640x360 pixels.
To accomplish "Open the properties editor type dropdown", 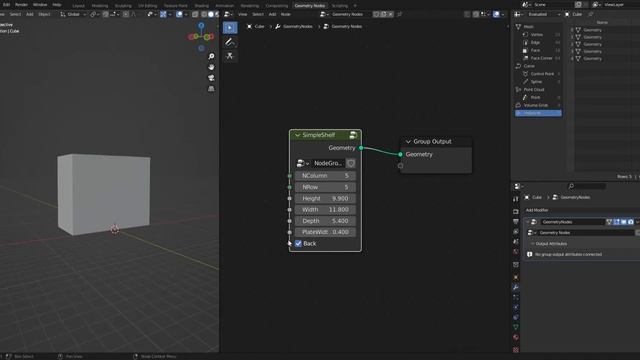I will (x=519, y=186).
